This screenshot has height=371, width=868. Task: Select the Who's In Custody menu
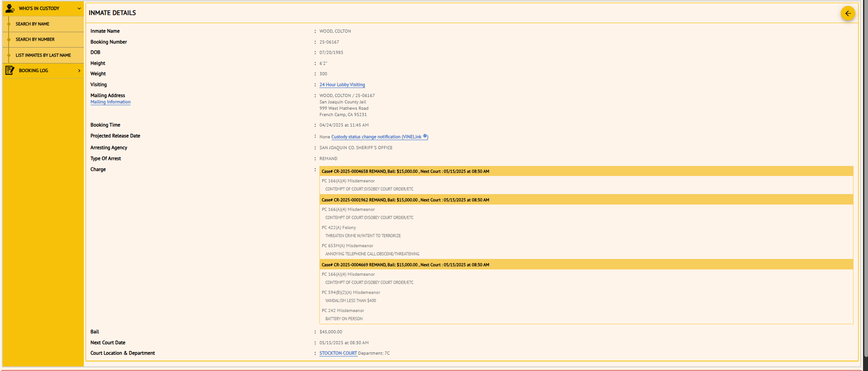43,8
